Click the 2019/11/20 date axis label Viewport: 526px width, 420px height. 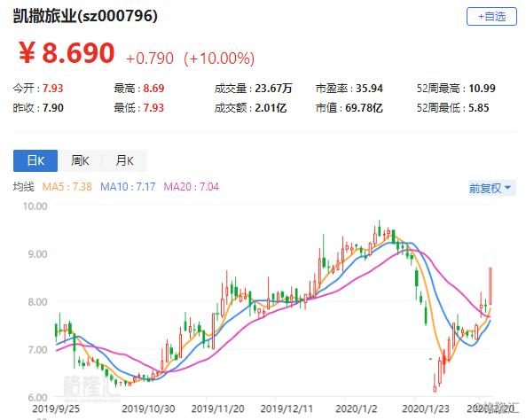(x=217, y=408)
